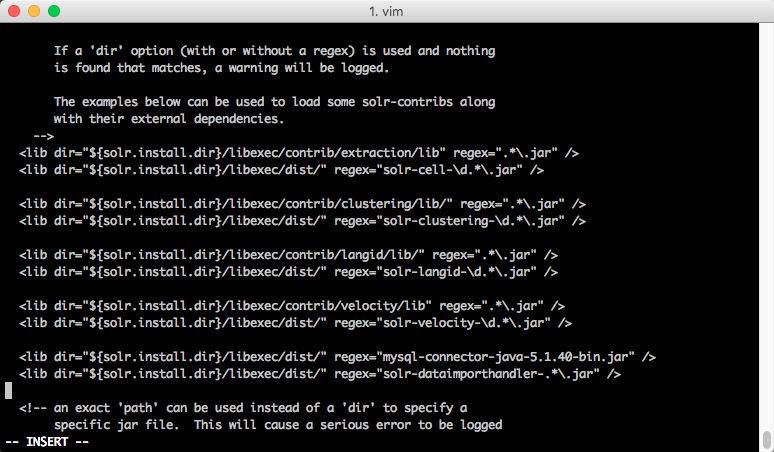Image resolution: width=774 pixels, height=452 pixels.
Task: Minimize the terminal window with yellow button
Action: pyautogui.click(x=33, y=11)
